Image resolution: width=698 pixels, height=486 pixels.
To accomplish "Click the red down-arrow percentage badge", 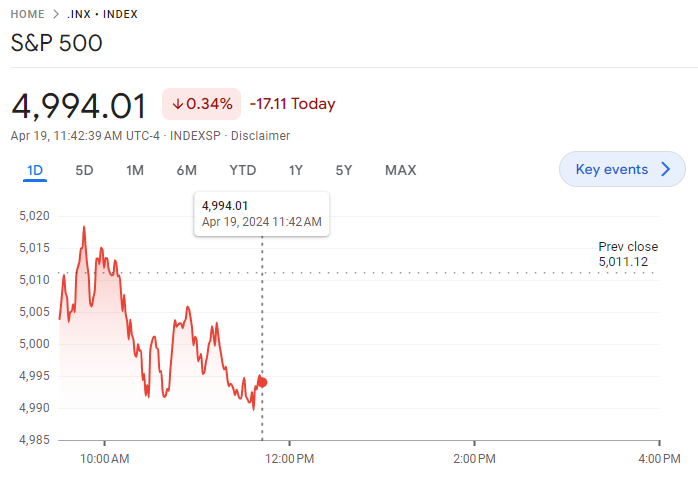I will (201, 104).
